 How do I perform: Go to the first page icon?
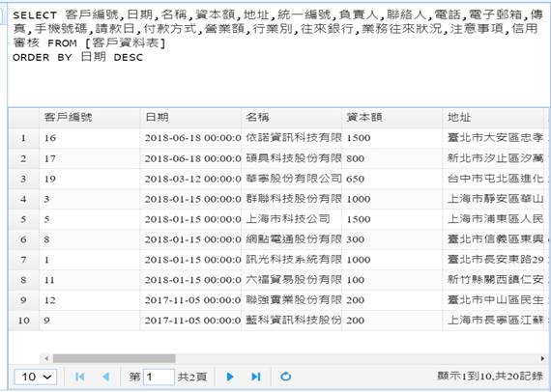[x=80, y=377]
